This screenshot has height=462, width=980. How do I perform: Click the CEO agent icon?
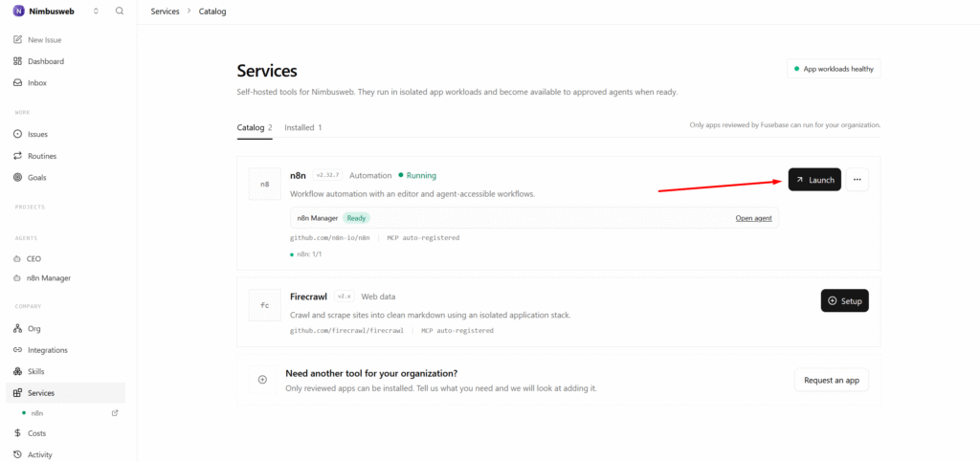tap(17, 258)
